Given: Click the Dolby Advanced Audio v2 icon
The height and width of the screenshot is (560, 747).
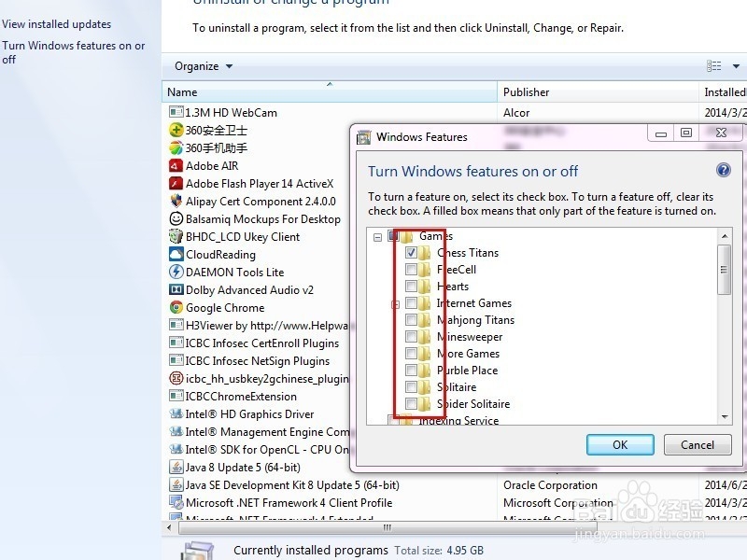Looking at the screenshot, I should [176, 289].
